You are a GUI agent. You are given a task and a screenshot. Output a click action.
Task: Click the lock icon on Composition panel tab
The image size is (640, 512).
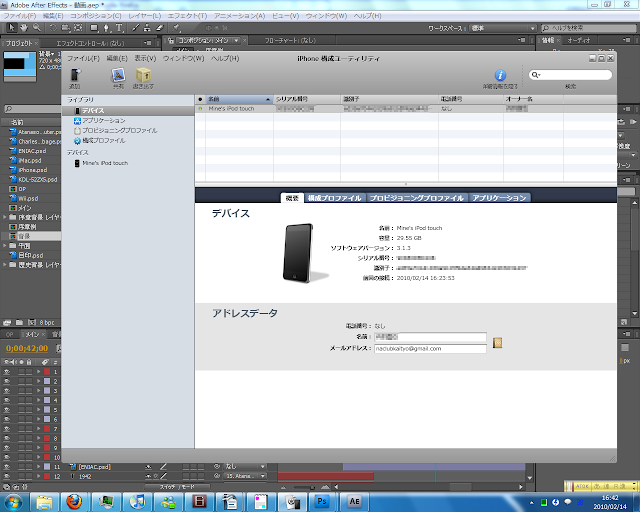[171, 40]
